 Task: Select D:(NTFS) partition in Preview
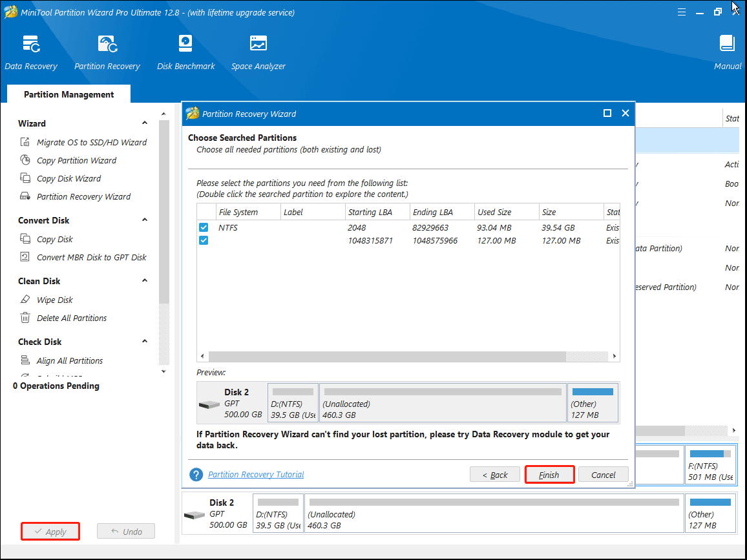pyautogui.click(x=293, y=403)
